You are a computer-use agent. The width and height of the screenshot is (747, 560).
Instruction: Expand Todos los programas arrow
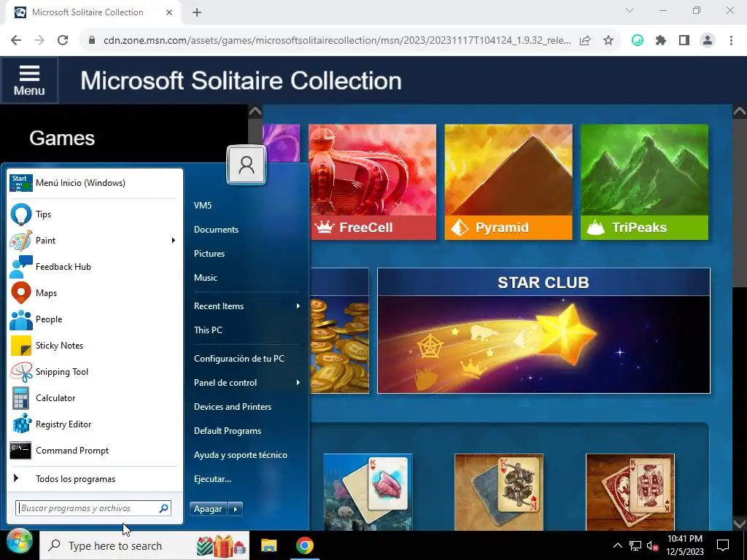(16, 478)
